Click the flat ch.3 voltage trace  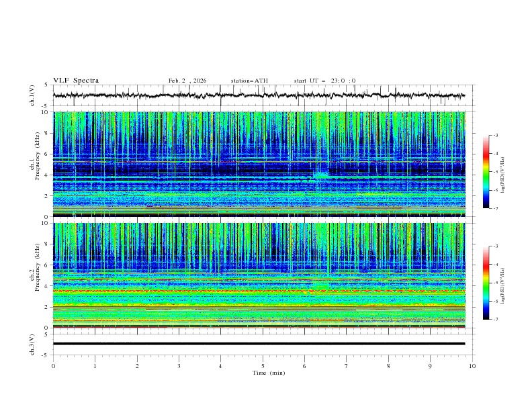259,344
